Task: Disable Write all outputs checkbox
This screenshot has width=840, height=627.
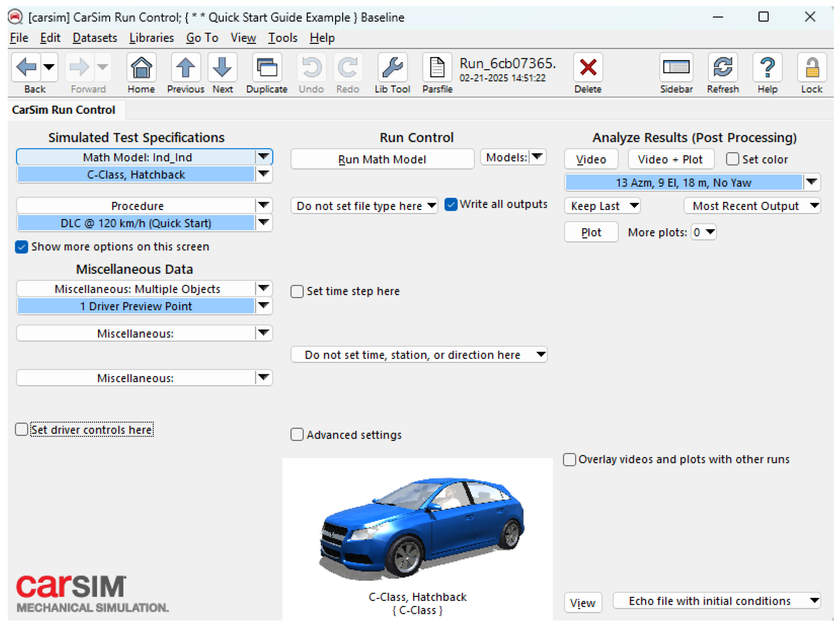Action: [x=450, y=204]
